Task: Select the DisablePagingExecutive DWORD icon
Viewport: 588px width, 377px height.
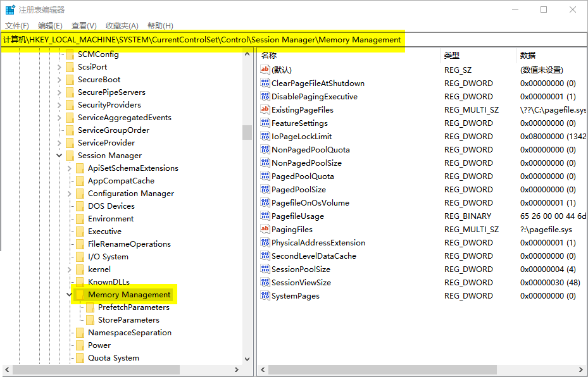Action: point(266,96)
